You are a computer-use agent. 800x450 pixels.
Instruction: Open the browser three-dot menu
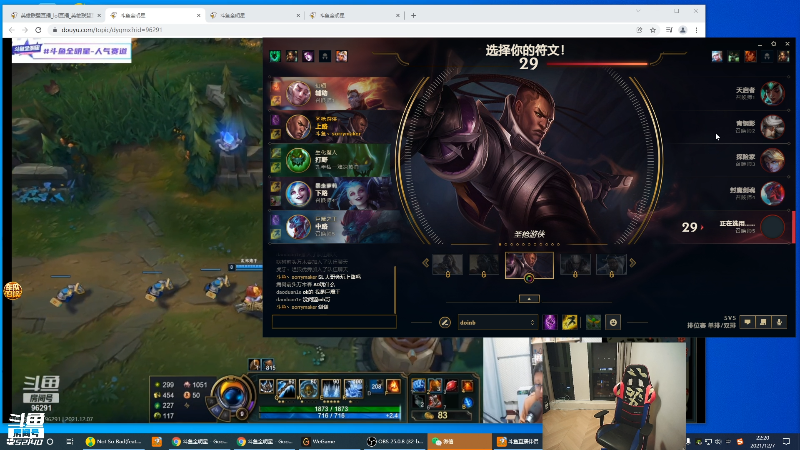[696, 30]
